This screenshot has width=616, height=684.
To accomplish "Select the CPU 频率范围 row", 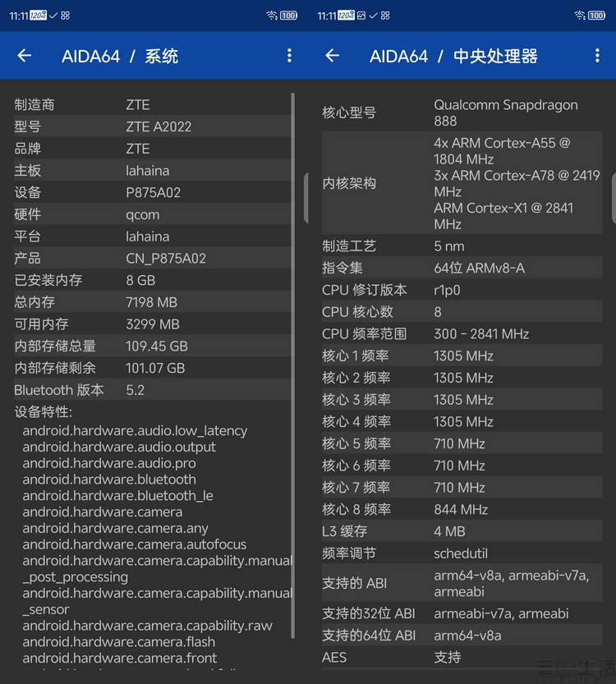I will point(462,333).
